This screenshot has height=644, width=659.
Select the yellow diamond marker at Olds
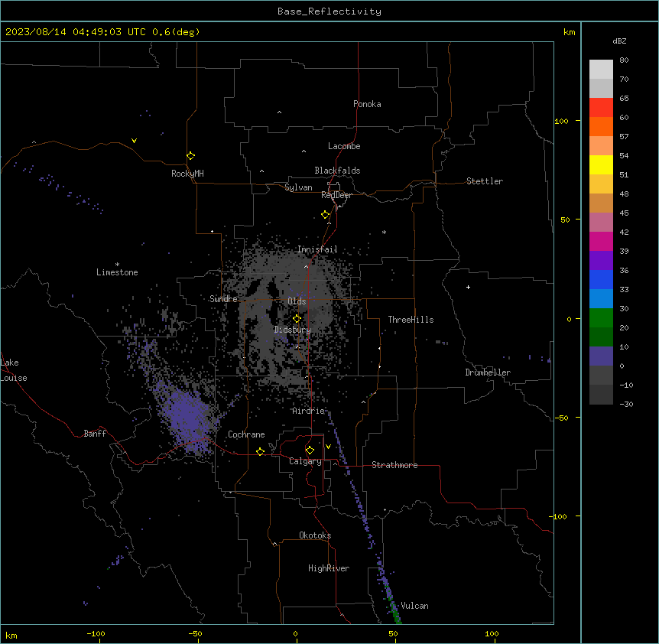pos(297,319)
